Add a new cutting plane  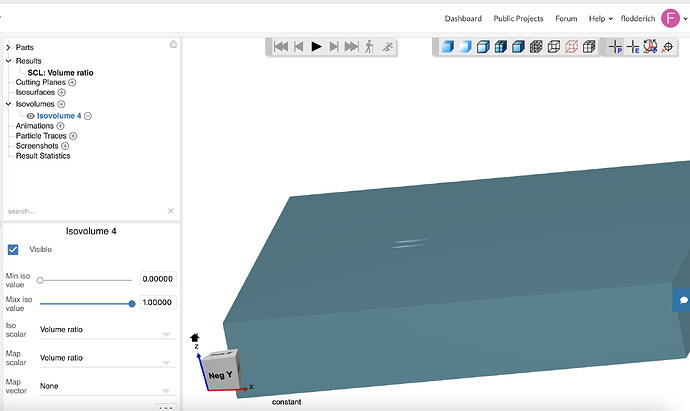pos(72,82)
